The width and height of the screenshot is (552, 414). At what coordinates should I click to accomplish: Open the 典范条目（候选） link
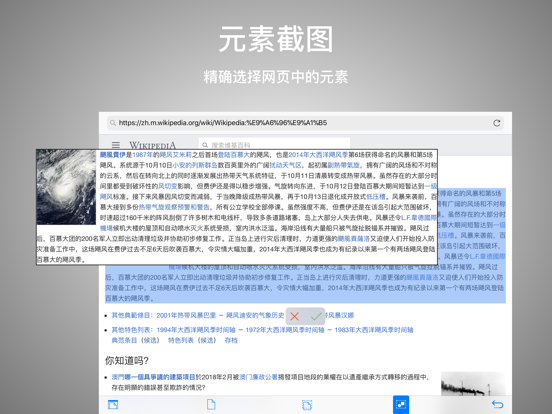coord(136,340)
